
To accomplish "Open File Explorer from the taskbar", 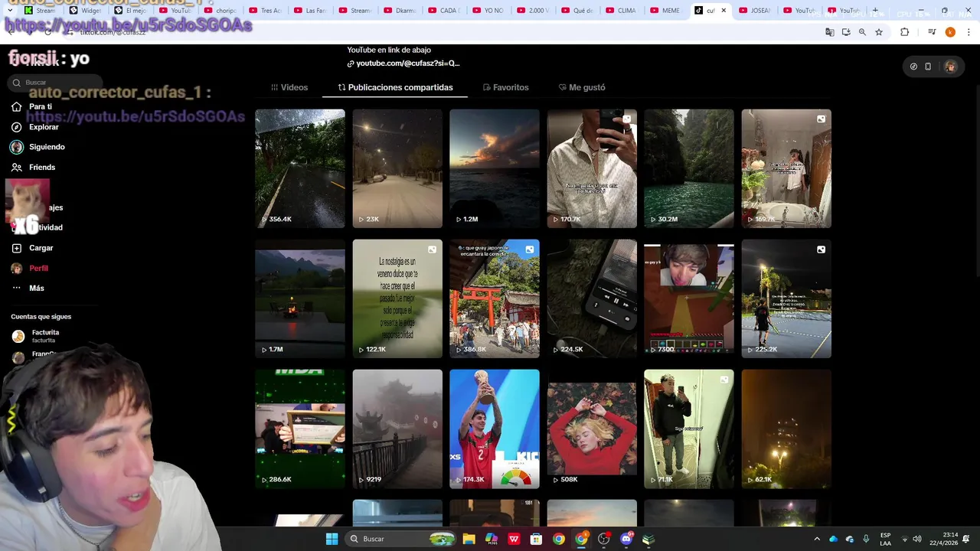I will point(469,539).
